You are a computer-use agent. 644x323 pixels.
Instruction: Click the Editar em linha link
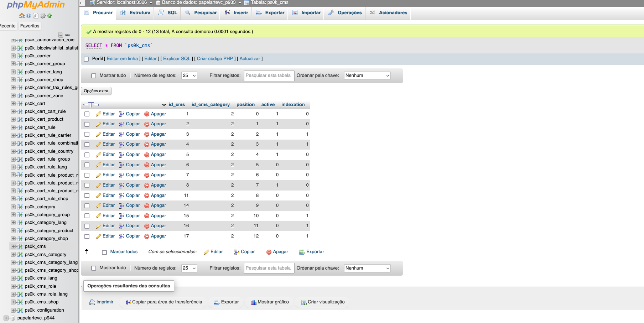122,59
